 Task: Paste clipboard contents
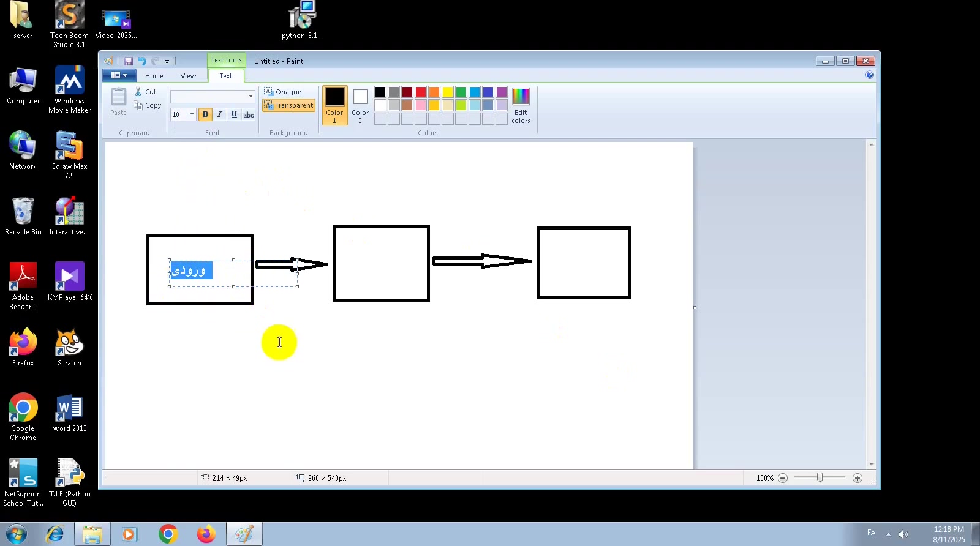tap(119, 102)
